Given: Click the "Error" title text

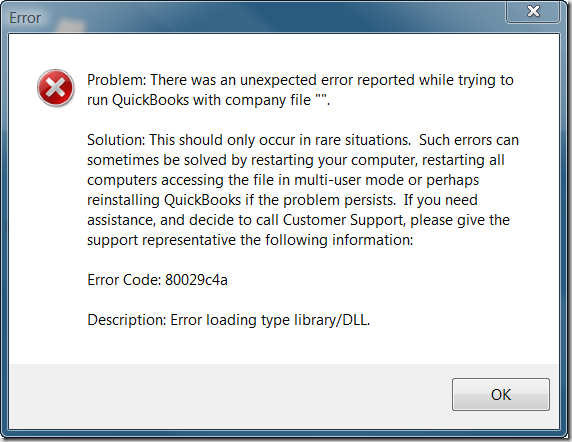Looking at the screenshot, I should (25, 18).
